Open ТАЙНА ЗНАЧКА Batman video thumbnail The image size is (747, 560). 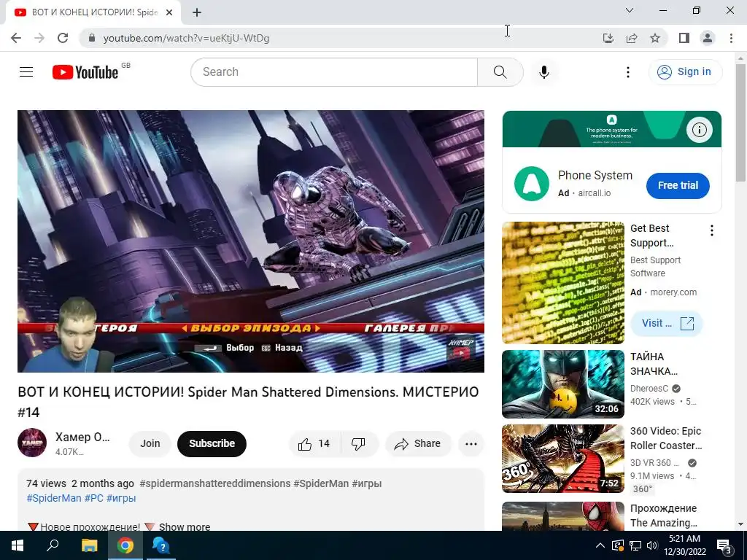[x=562, y=384]
